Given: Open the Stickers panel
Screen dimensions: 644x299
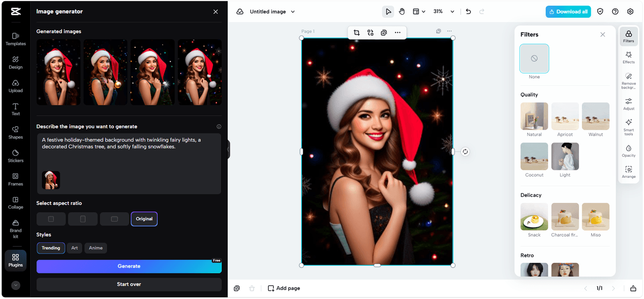Looking at the screenshot, I should (x=16, y=156).
